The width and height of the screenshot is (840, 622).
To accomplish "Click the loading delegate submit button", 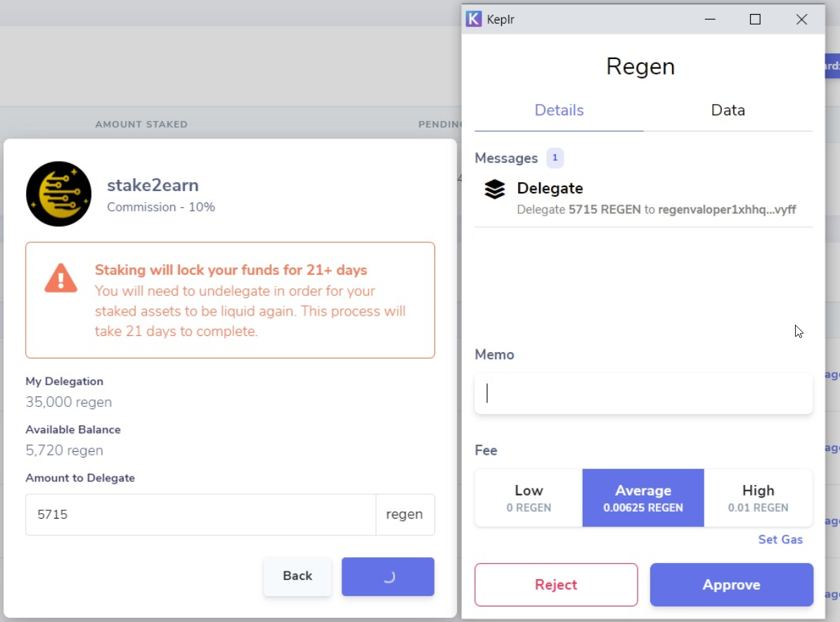I will coord(388,576).
